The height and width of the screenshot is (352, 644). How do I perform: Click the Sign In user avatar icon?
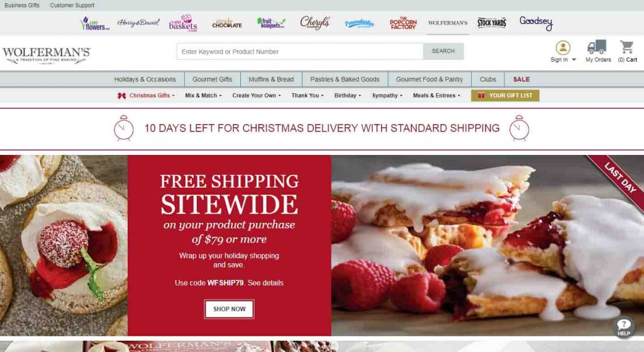click(x=563, y=47)
